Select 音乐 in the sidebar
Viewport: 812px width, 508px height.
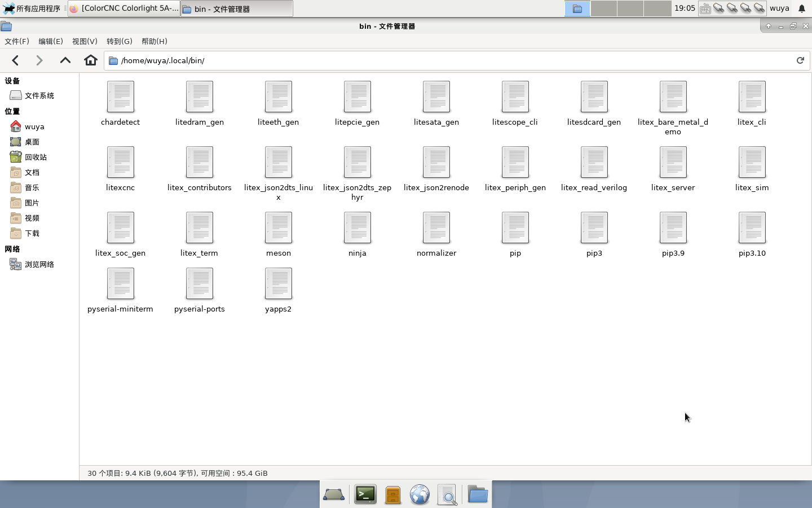pos(39,187)
